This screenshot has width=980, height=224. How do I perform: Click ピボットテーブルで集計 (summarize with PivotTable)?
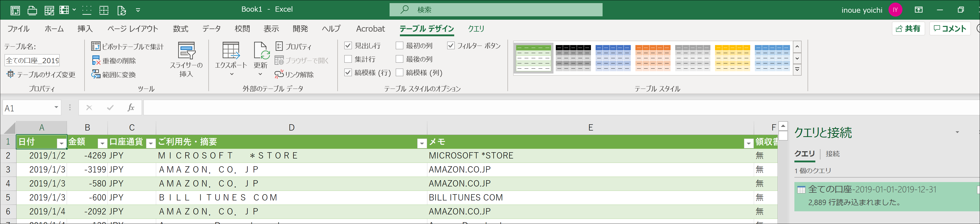[127, 46]
